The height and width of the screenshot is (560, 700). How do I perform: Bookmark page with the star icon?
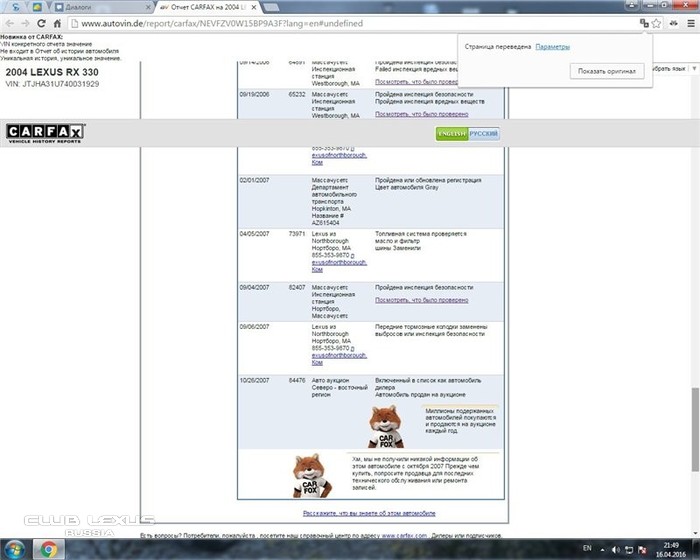tap(657, 22)
